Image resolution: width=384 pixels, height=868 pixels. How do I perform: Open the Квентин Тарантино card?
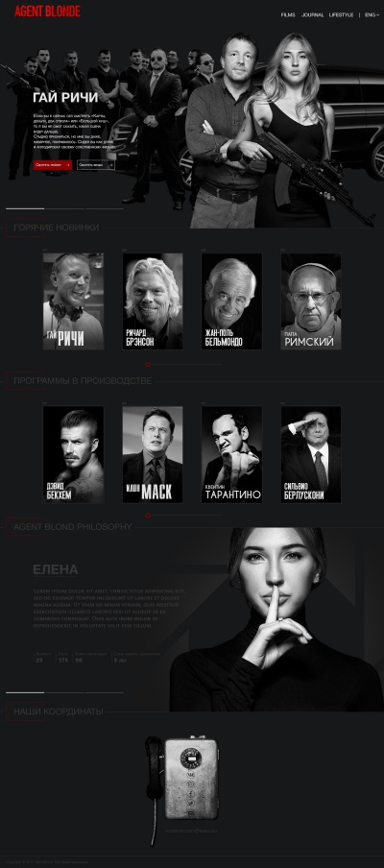231,454
